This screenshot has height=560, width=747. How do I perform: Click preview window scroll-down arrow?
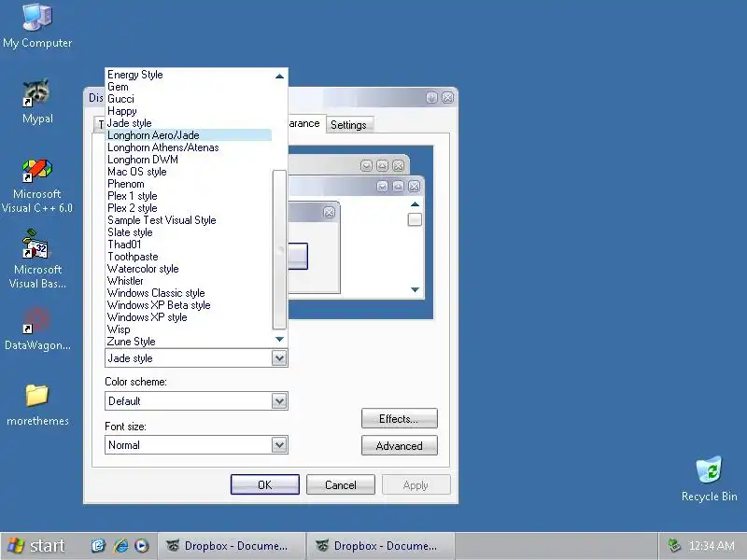coord(415,289)
